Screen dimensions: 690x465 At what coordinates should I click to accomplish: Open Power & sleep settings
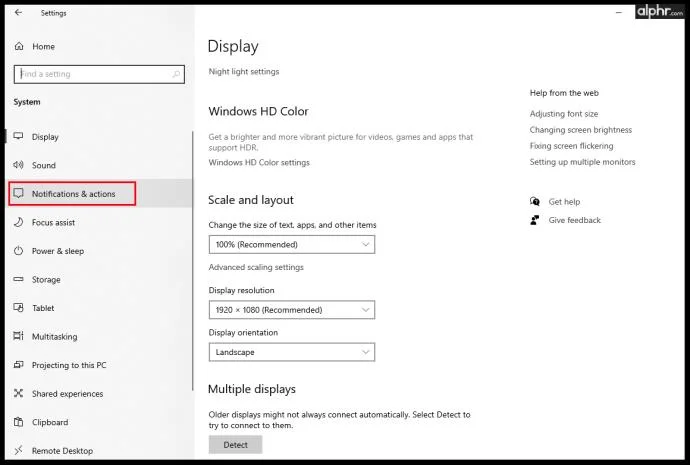(58, 251)
